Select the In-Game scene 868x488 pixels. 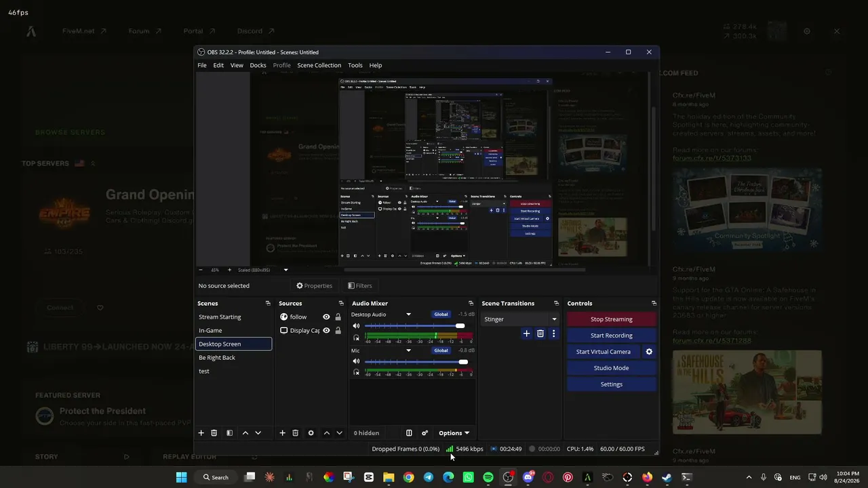coord(234,331)
